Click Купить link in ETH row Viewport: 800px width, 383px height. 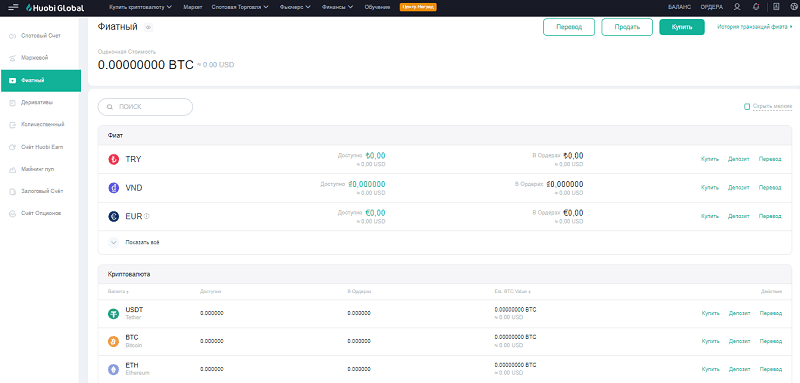pyautogui.click(x=710, y=369)
